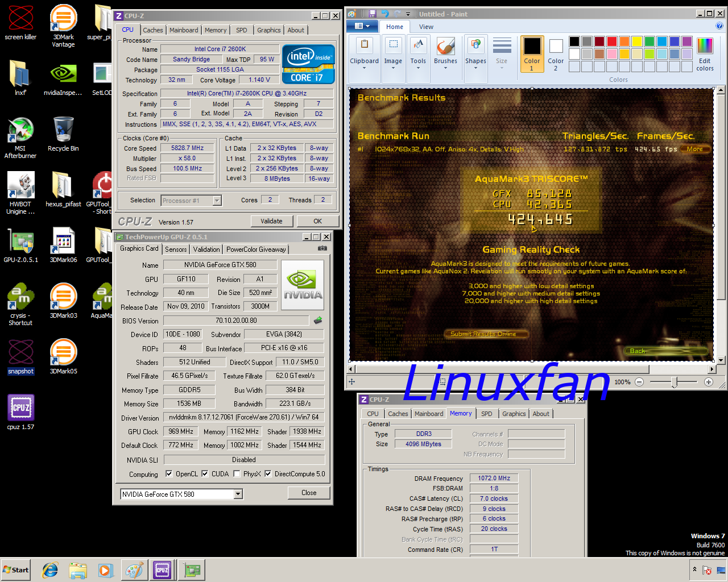Viewport: 728px width, 582px height.
Task: Open Windows Media Player from the taskbar
Action: (106, 570)
